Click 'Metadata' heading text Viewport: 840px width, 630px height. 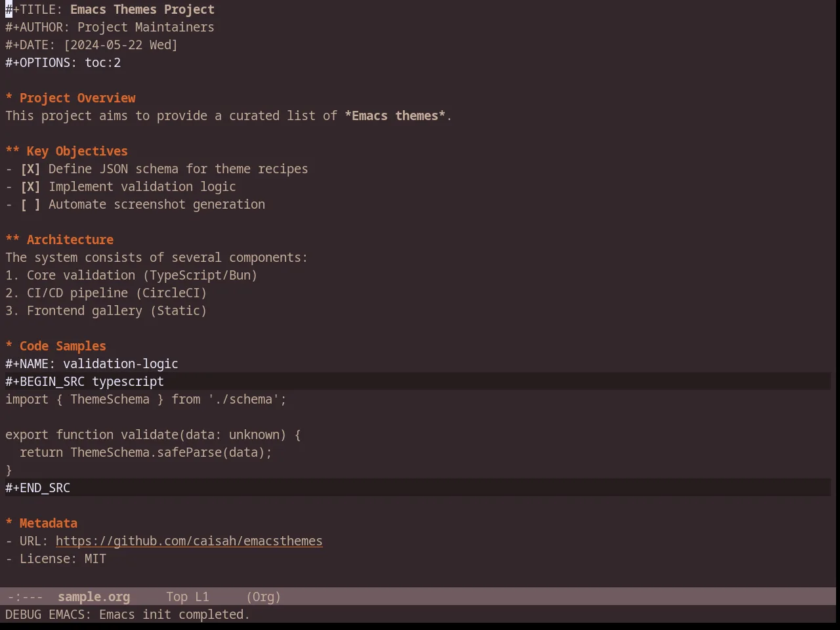click(x=49, y=523)
